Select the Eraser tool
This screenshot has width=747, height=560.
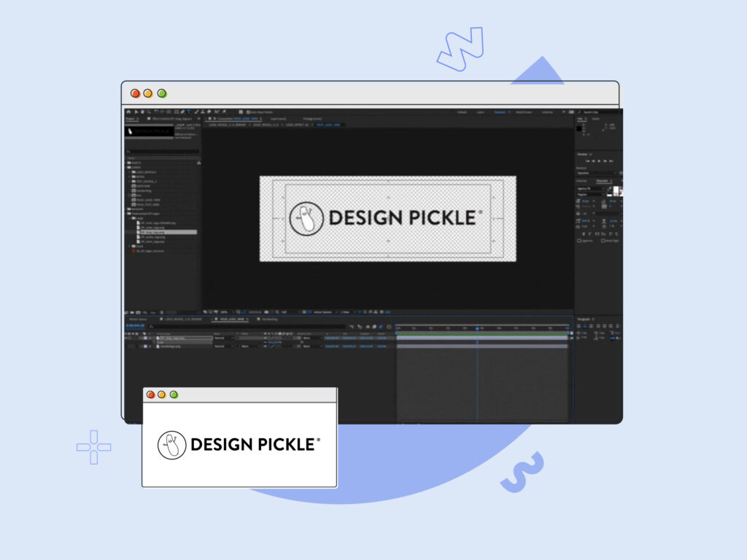coord(209,112)
